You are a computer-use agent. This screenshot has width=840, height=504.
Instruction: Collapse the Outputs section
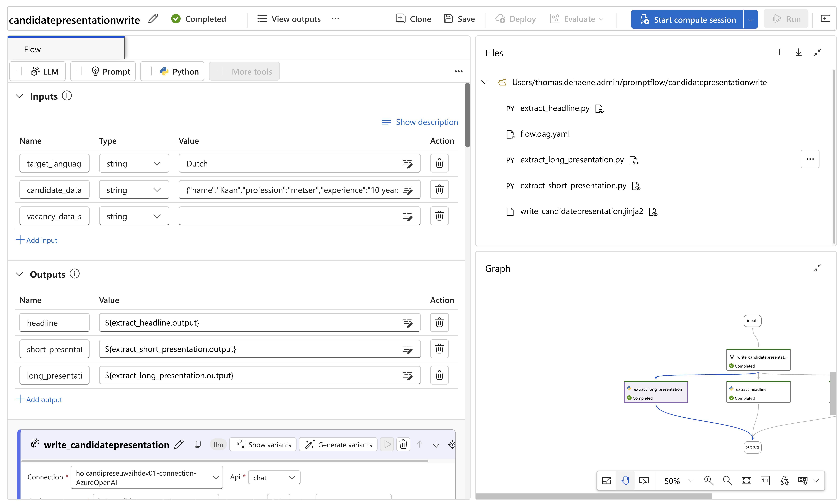pyautogui.click(x=19, y=274)
